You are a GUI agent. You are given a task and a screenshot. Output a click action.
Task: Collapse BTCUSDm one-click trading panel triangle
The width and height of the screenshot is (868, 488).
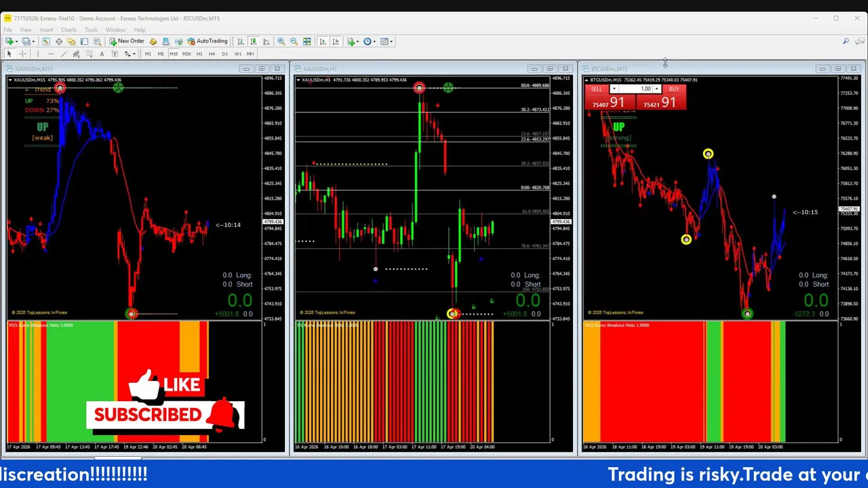[587, 80]
